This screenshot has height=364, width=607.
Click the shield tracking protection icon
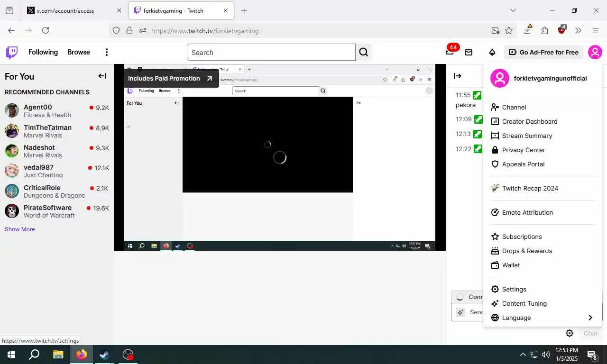(x=116, y=30)
